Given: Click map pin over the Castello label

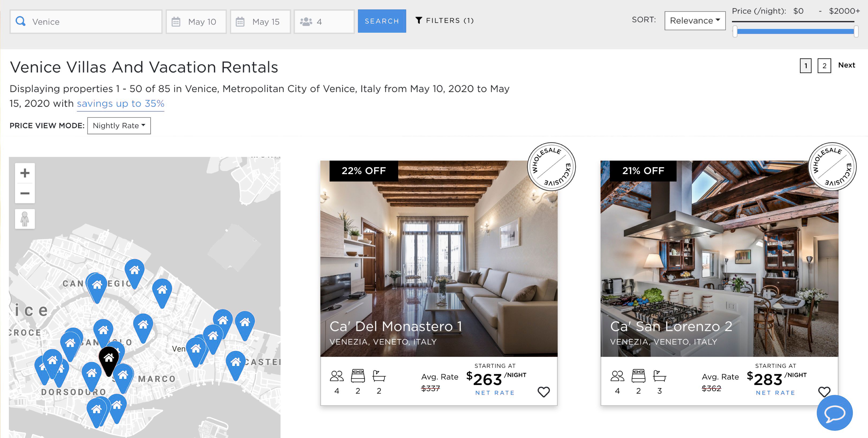Looking at the screenshot, I should (236, 365).
